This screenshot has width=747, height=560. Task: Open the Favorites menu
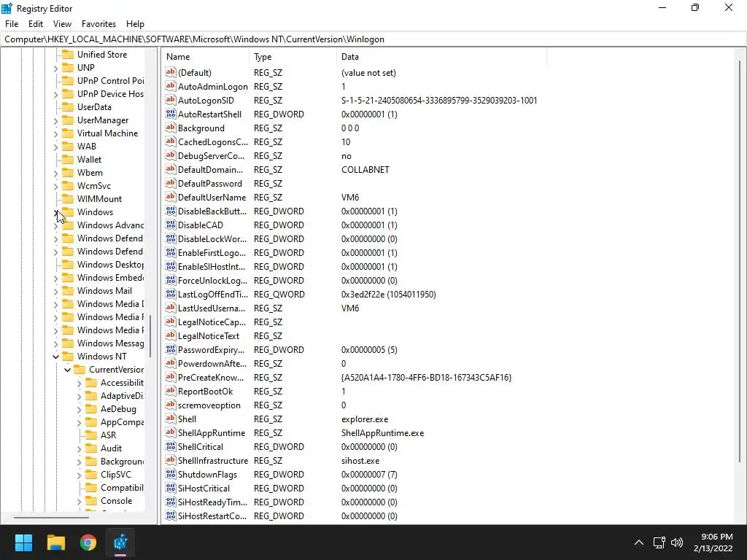98,24
